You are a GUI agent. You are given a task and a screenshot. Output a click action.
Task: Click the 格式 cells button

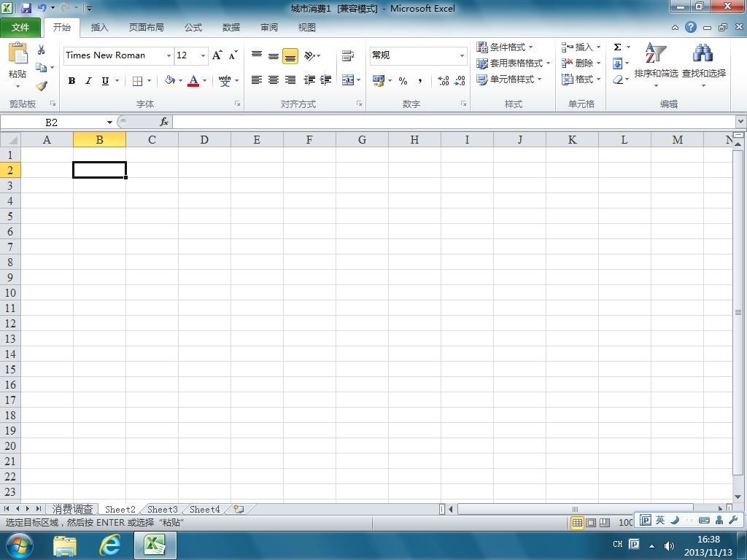click(581, 79)
